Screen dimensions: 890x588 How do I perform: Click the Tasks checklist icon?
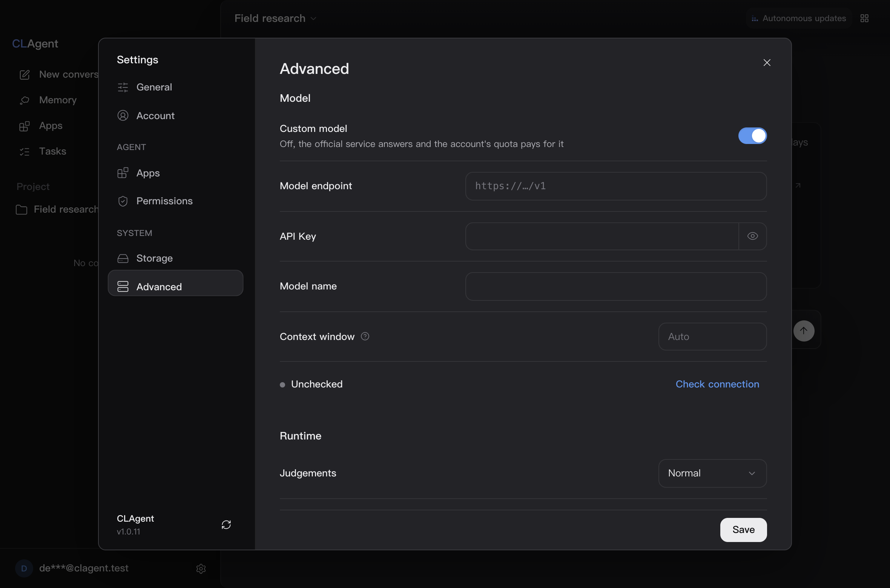(25, 152)
